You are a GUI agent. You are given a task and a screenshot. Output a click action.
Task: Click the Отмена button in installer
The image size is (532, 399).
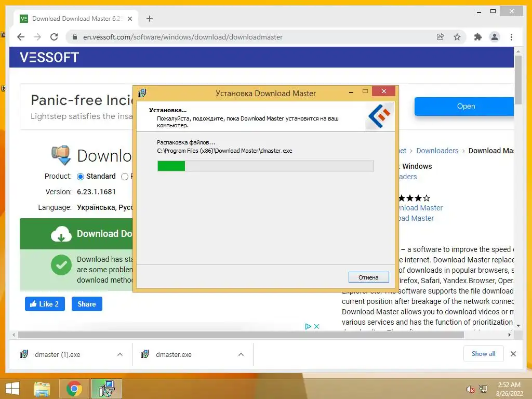click(368, 277)
